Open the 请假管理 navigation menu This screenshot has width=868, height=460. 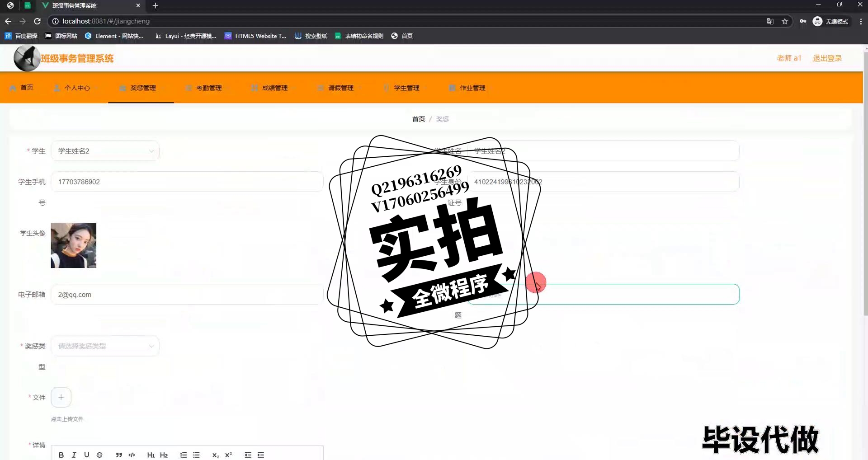[x=339, y=88]
